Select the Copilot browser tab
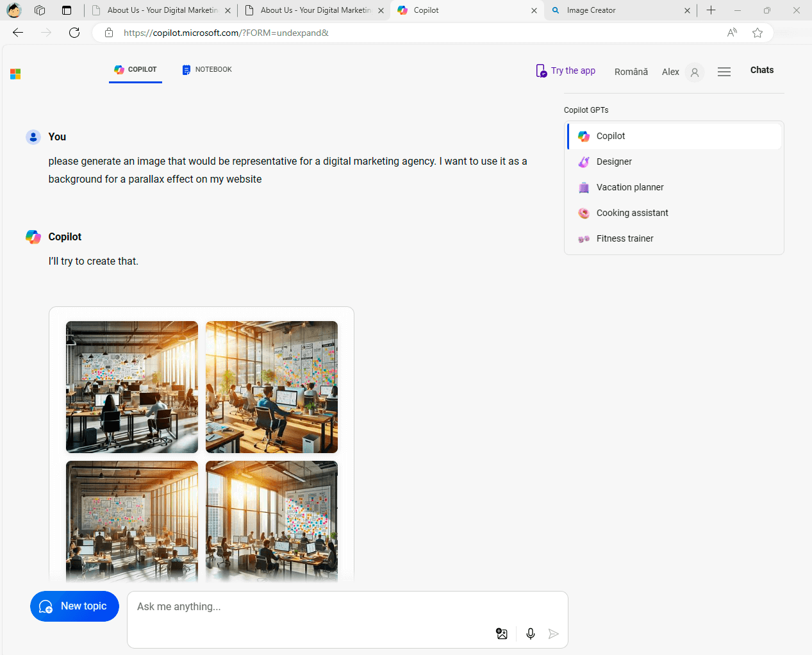 coord(467,10)
